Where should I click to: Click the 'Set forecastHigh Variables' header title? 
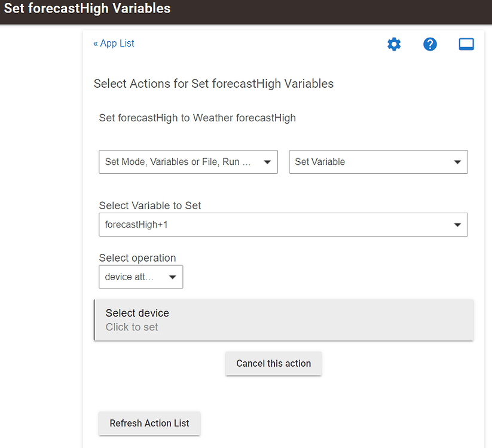tap(87, 9)
